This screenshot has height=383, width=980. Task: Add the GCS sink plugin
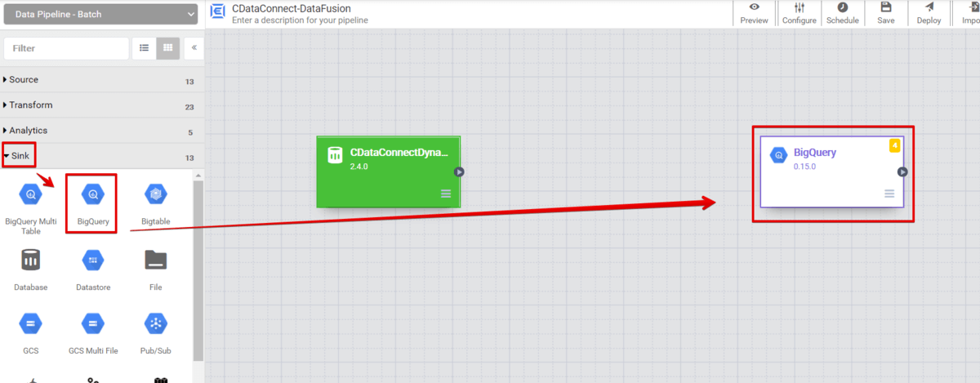pyautogui.click(x=31, y=333)
